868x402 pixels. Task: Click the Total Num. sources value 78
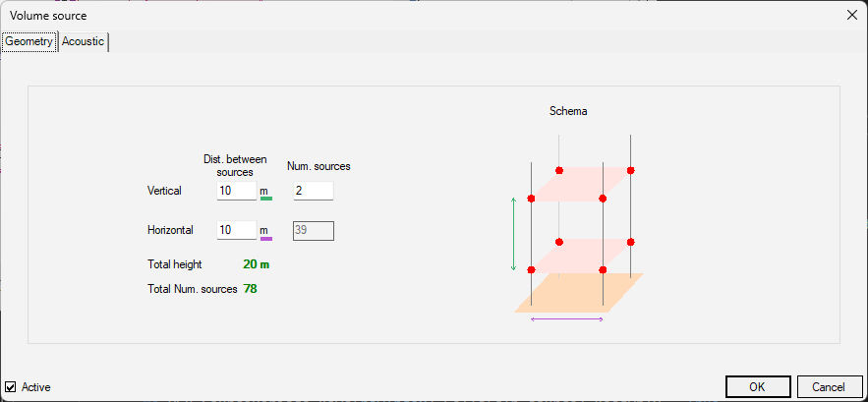(251, 289)
